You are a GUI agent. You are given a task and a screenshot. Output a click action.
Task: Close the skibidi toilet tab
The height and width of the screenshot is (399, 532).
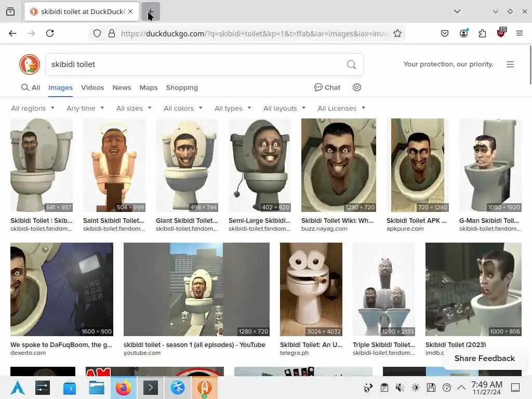tap(130, 11)
